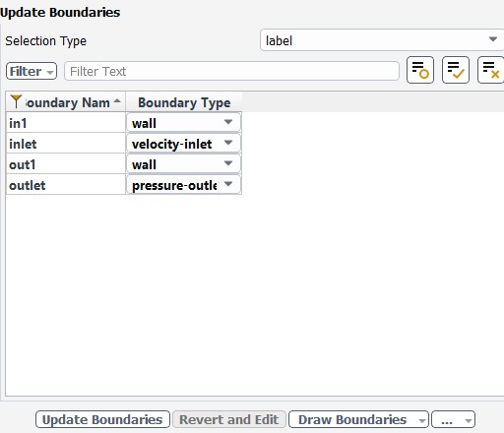The image size is (504, 433).
Task: Open the Filter dropdown button
Action: pyautogui.click(x=31, y=71)
